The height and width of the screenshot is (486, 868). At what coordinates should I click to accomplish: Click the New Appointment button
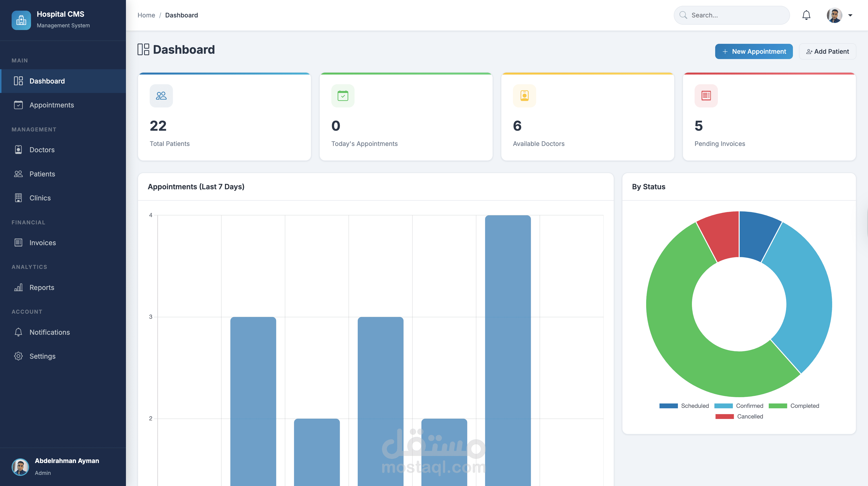tap(754, 51)
